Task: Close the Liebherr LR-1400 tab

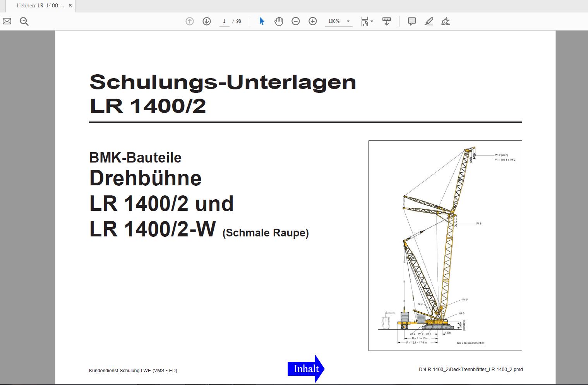Action: (70, 5)
